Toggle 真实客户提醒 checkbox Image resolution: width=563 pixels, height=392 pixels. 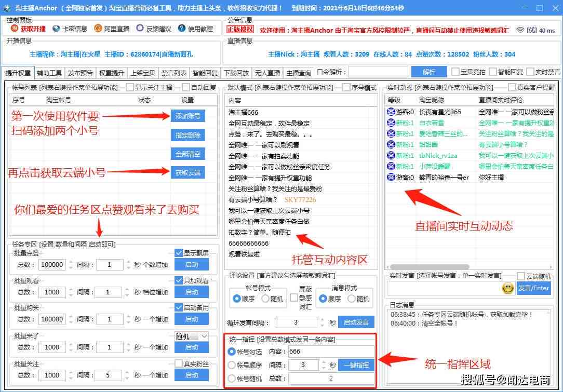[x=512, y=87]
